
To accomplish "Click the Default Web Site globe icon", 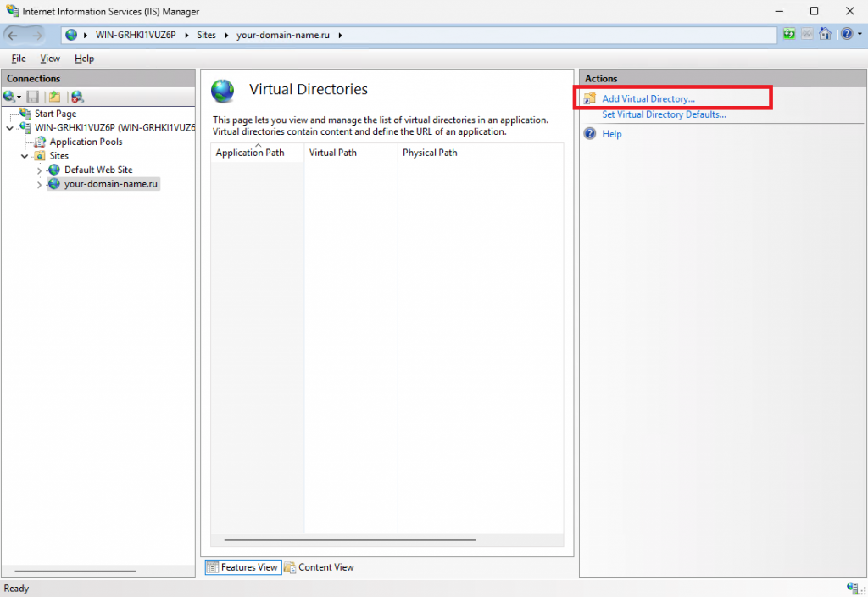I will click(54, 170).
